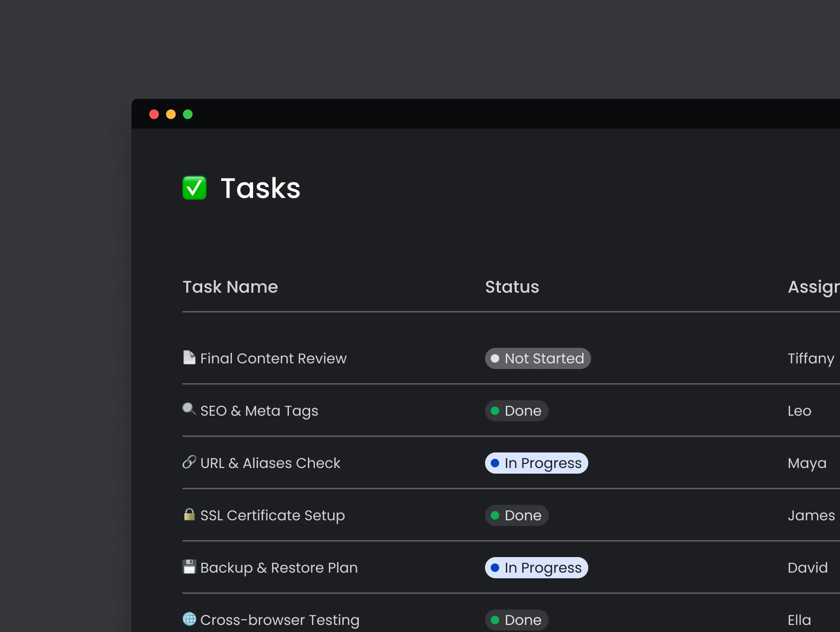Open the Done status for SEO & Meta Tags
The width and height of the screenshot is (840, 632).
coord(517,410)
